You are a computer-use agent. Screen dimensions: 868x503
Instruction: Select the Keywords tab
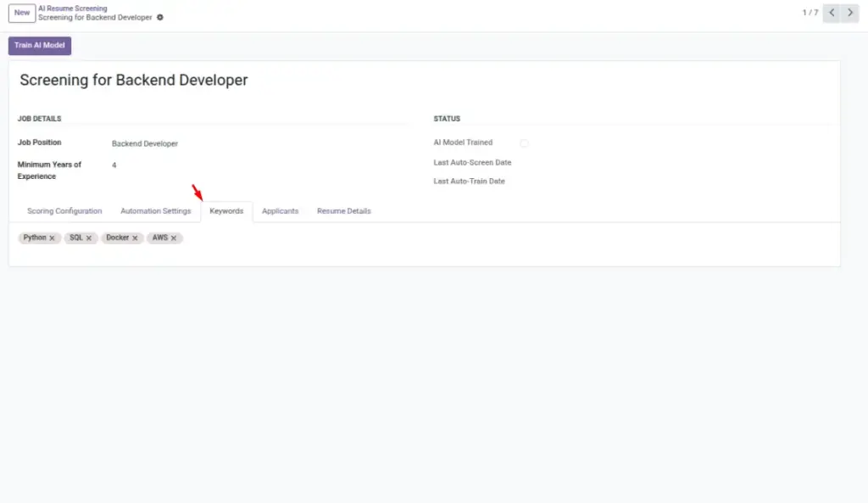point(226,211)
